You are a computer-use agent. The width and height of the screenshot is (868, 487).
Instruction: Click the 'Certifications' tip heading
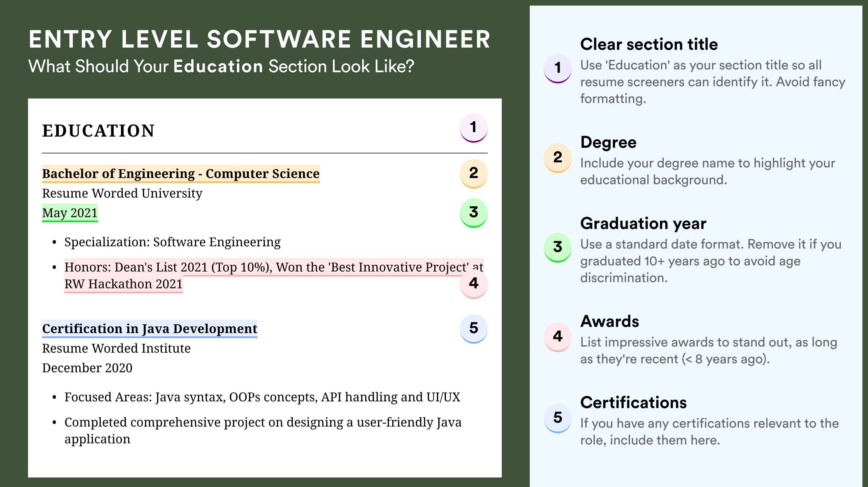coord(633,402)
